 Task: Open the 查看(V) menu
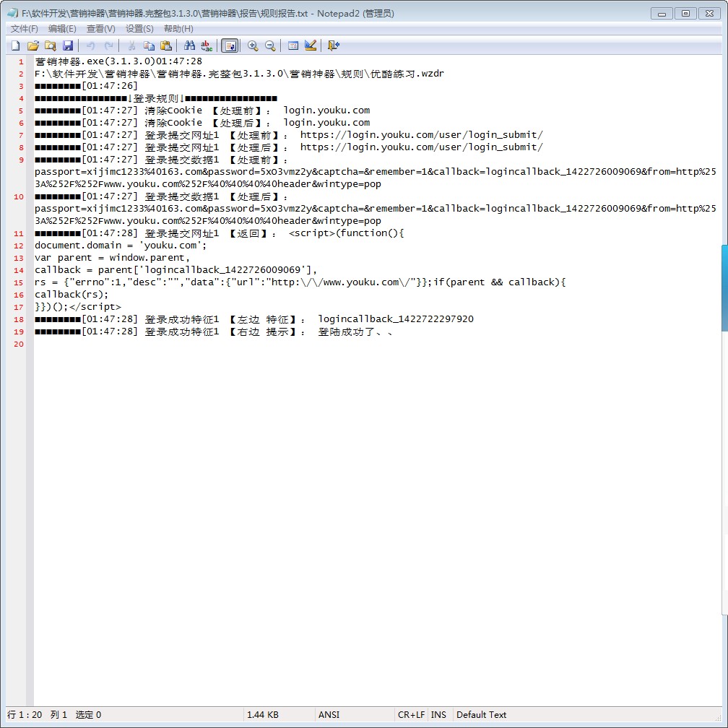(100, 29)
